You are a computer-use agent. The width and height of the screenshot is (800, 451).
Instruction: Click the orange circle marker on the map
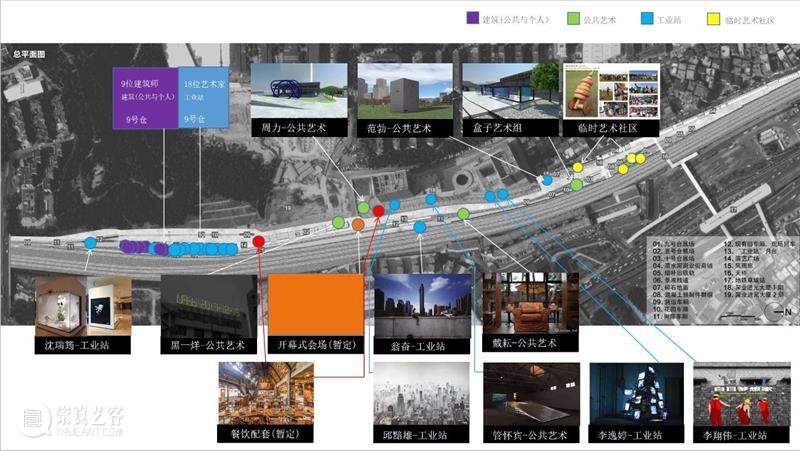[x=358, y=225]
